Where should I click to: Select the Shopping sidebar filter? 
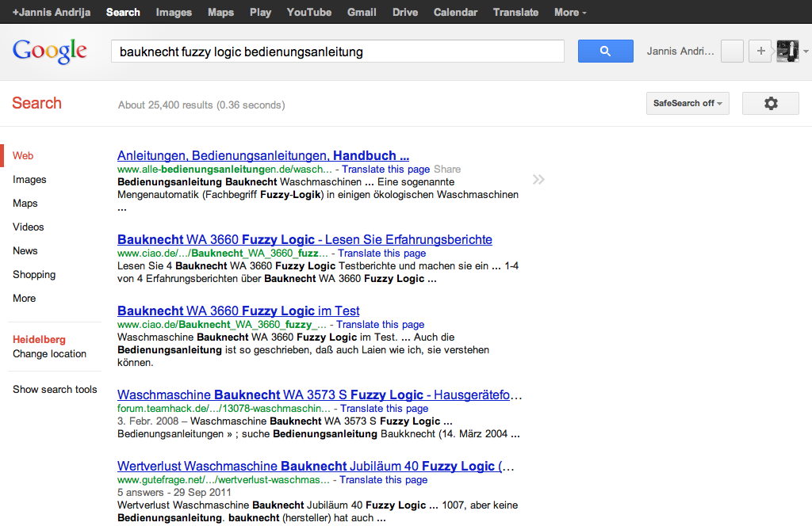point(34,274)
